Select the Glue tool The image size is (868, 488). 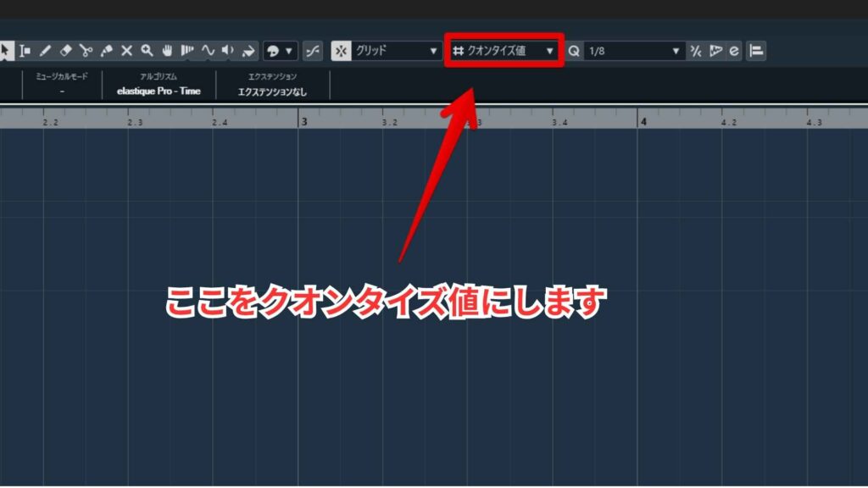[x=107, y=51]
